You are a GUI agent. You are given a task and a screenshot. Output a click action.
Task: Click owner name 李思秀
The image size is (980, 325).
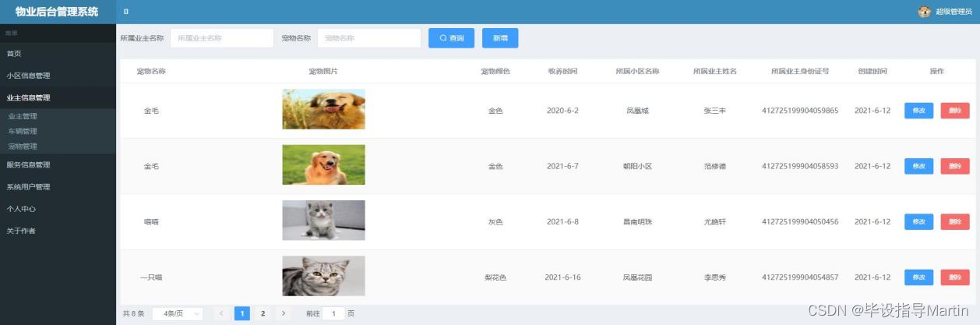[x=714, y=277]
